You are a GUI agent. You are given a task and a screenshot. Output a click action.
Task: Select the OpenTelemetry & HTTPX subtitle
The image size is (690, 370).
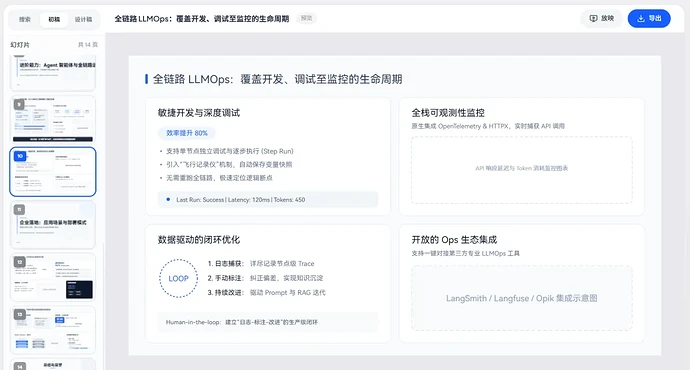488,126
